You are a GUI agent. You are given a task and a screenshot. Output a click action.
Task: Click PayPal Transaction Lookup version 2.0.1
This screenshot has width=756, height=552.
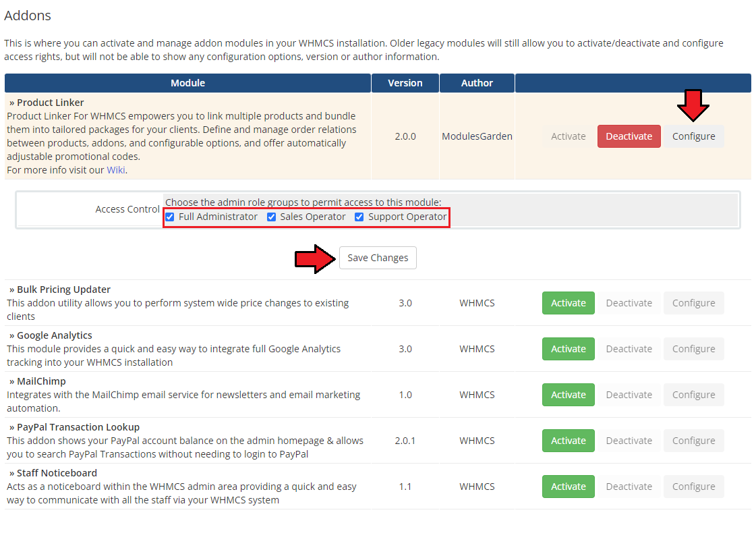(x=405, y=441)
